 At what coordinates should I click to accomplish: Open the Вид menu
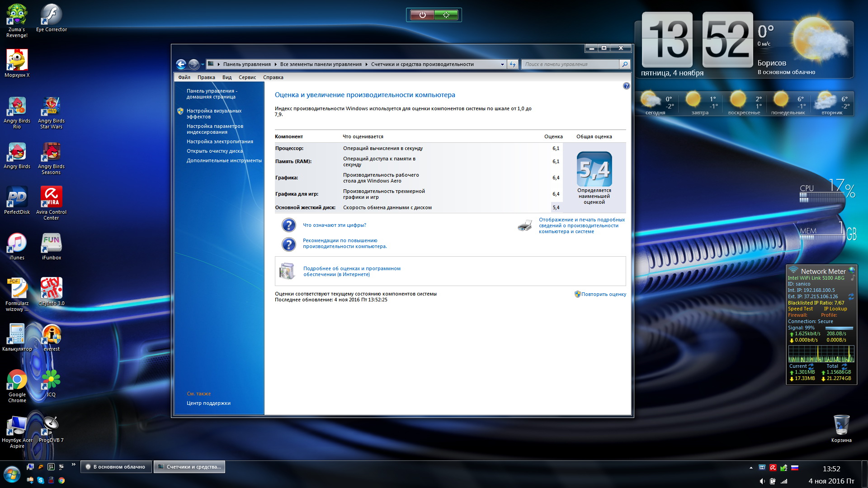click(x=226, y=77)
